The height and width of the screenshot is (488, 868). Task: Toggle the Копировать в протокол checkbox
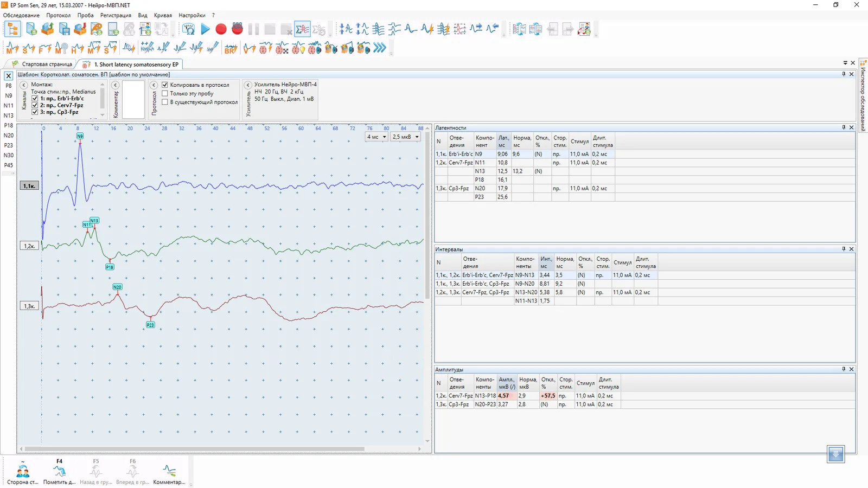[165, 85]
